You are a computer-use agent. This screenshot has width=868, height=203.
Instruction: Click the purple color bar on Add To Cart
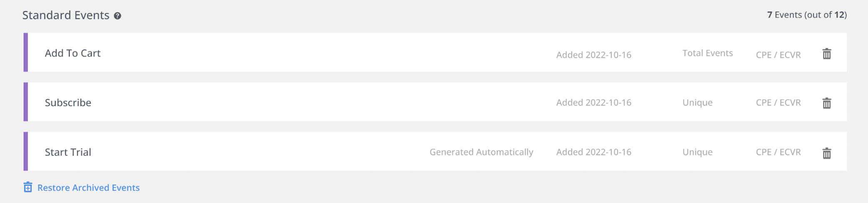26,52
